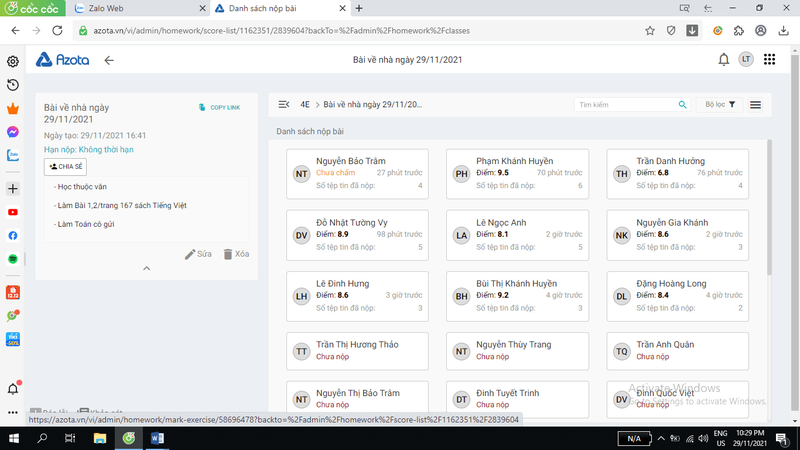The height and width of the screenshot is (450, 800).
Task: Open sidebar notifications bell with red dot
Action: (13, 388)
